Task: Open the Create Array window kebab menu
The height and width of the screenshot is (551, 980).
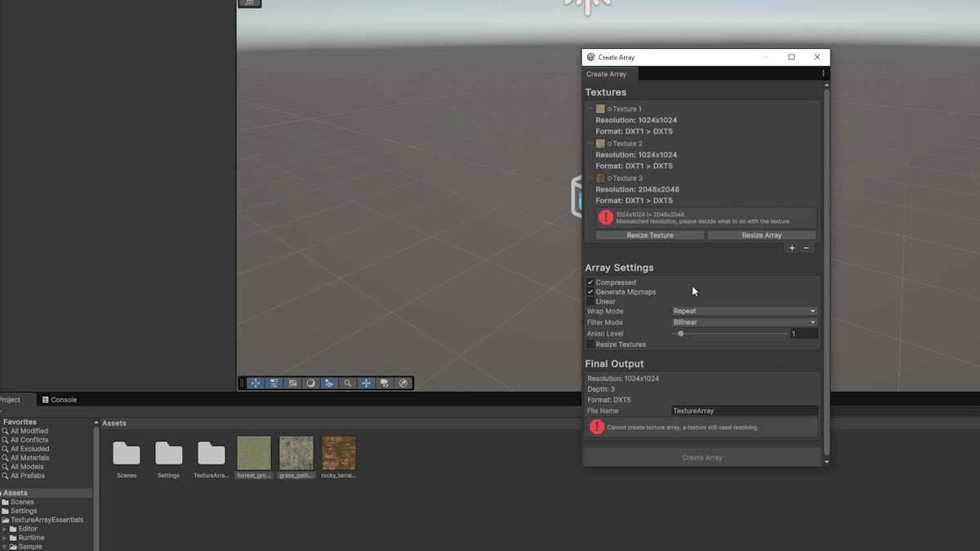Action: 823,73
